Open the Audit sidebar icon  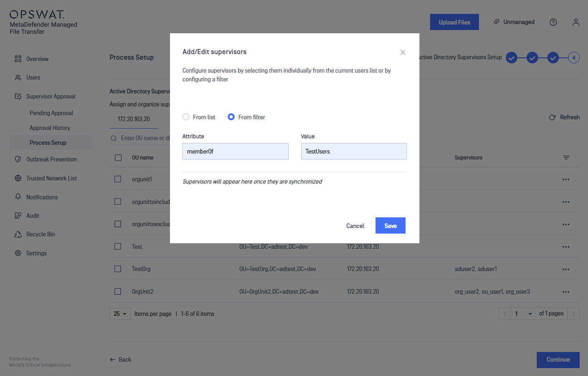point(18,216)
